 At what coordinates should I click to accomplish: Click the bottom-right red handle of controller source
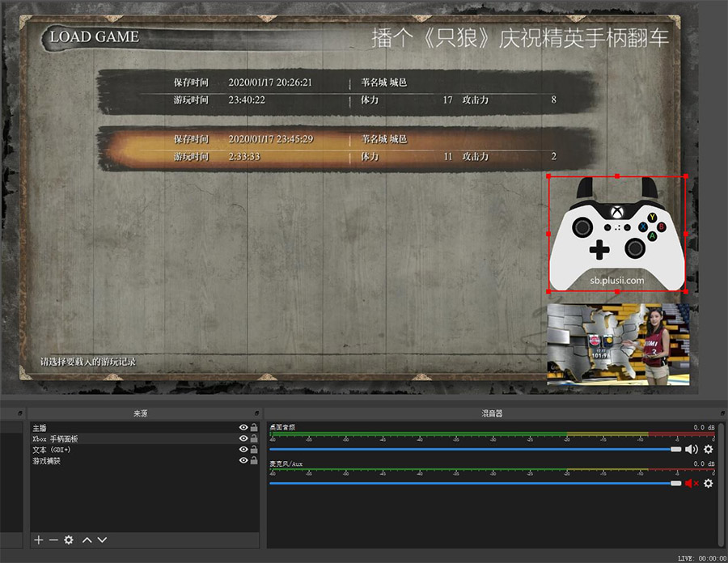click(x=686, y=291)
